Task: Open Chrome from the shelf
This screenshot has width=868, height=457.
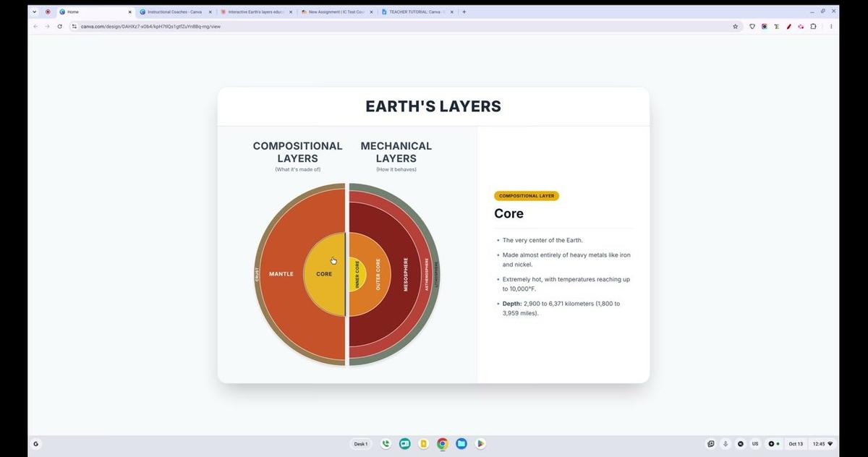Action: [442, 444]
